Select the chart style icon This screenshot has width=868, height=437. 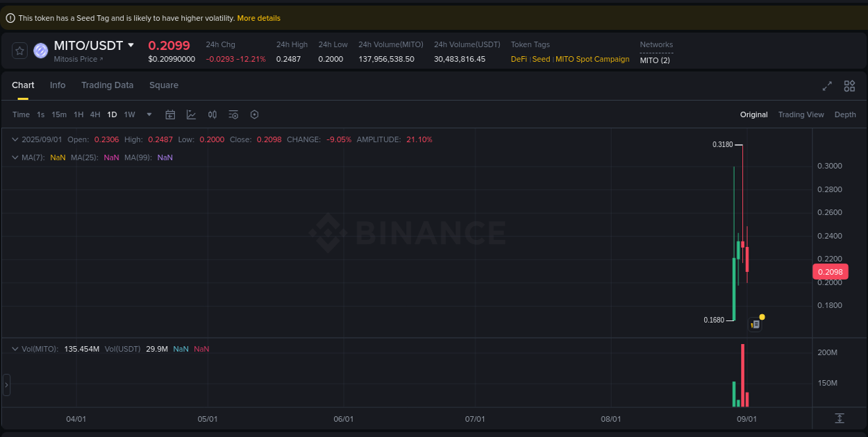click(191, 114)
